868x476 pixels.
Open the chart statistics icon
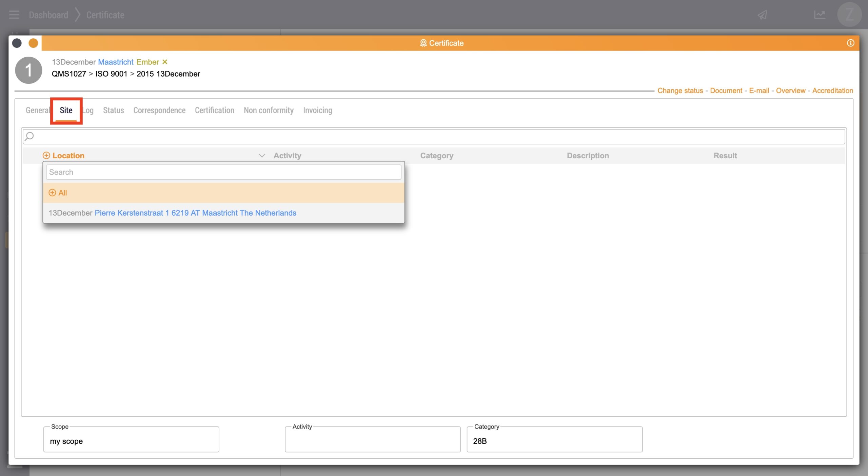820,15
